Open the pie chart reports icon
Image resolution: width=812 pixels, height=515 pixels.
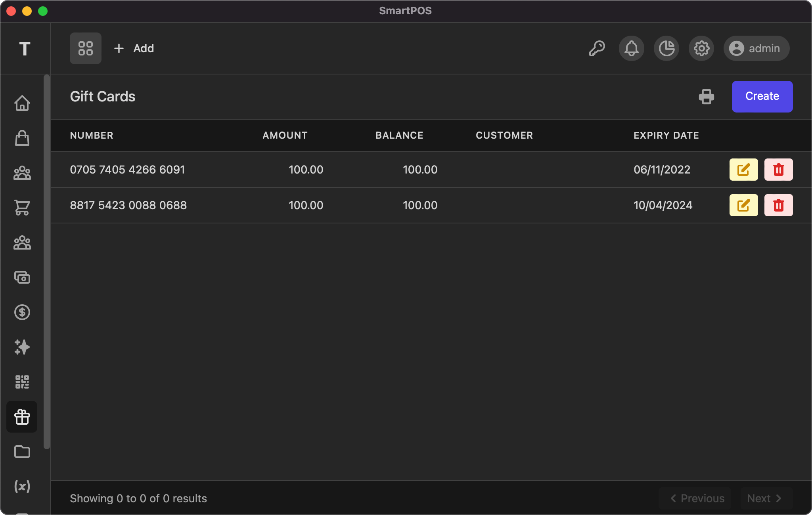coord(666,48)
